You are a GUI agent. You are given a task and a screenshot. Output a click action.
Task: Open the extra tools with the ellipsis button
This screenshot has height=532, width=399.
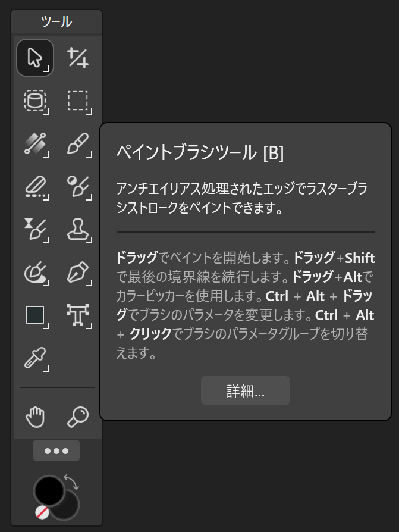coord(56,450)
